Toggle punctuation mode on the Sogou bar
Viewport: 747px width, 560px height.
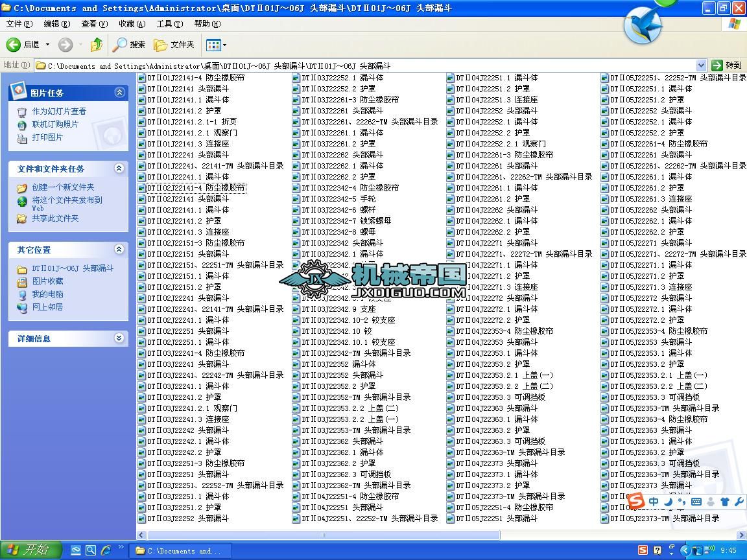click(x=682, y=501)
